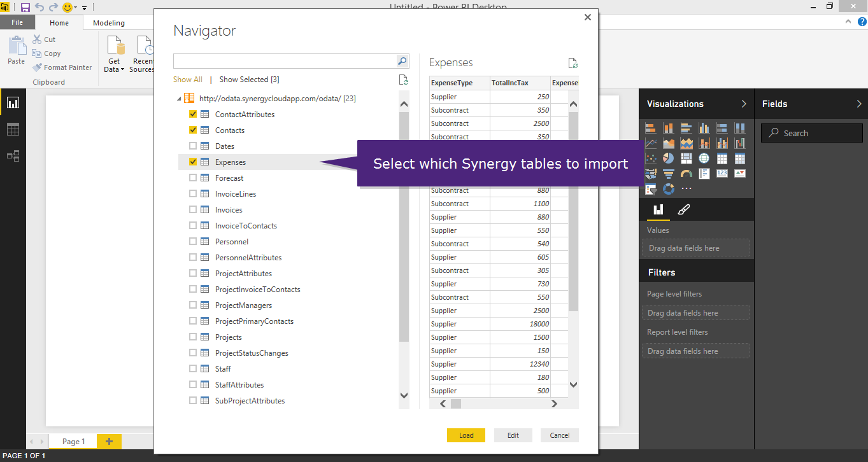This screenshot has height=462, width=868.
Task: Choose the gauge visualization
Action: coord(686,173)
